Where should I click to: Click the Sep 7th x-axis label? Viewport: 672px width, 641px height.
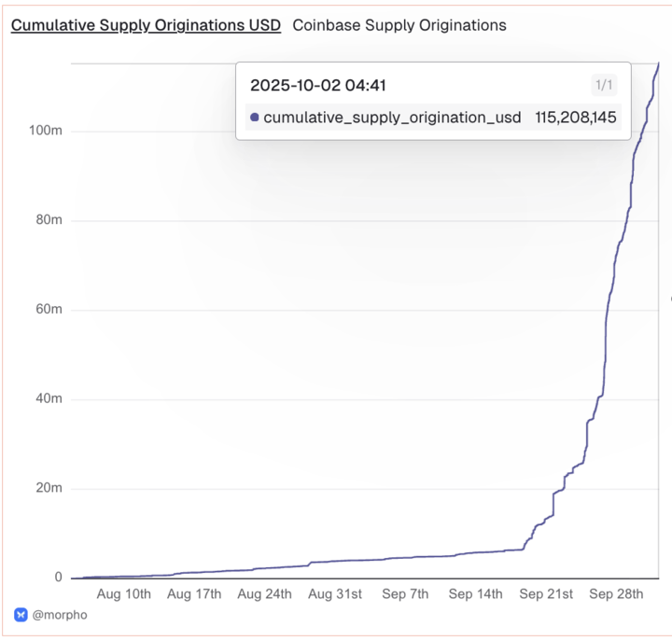point(405,593)
